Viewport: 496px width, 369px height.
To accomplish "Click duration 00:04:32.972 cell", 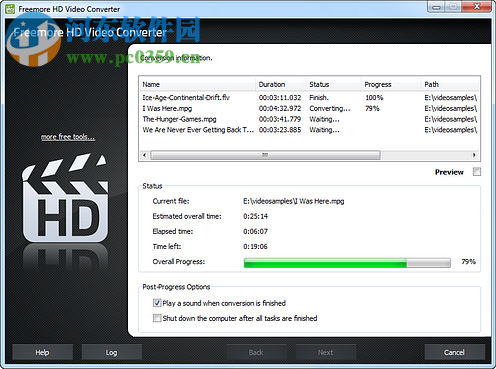I will click(x=280, y=108).
